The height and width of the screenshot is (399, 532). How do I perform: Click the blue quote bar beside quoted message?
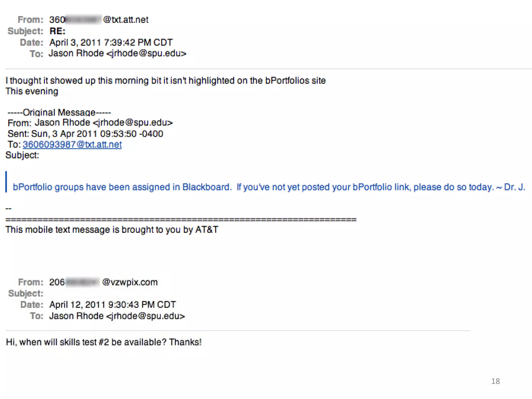(6, 182)
